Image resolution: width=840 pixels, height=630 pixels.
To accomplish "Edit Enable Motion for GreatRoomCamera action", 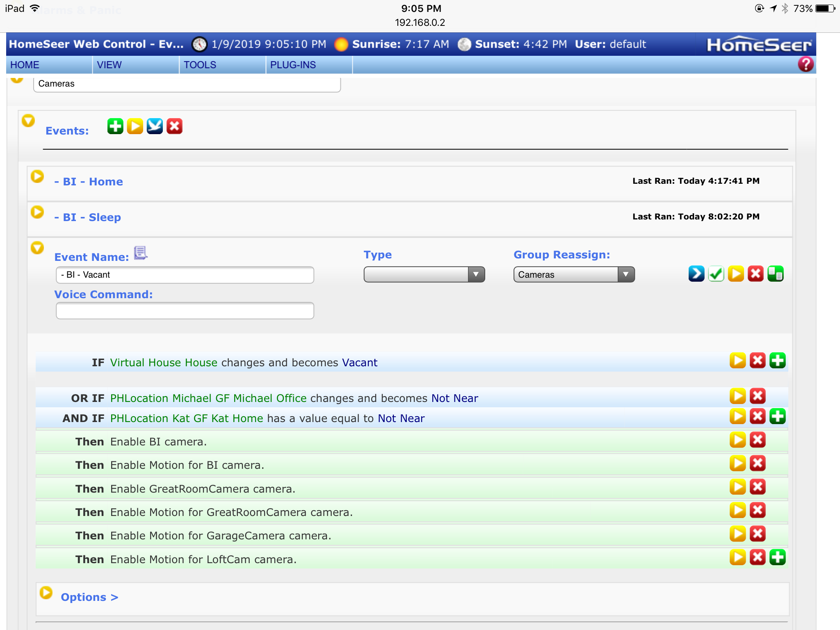I will point(737,510).
